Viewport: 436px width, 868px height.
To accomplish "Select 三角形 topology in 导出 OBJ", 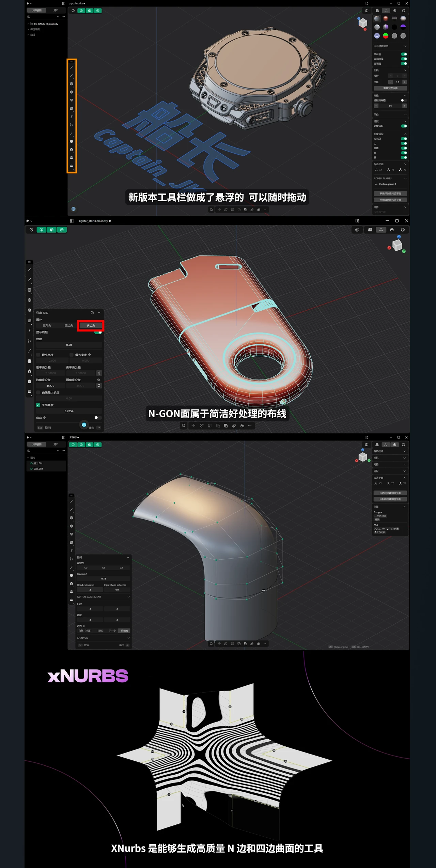I will (x=47, y=326).
